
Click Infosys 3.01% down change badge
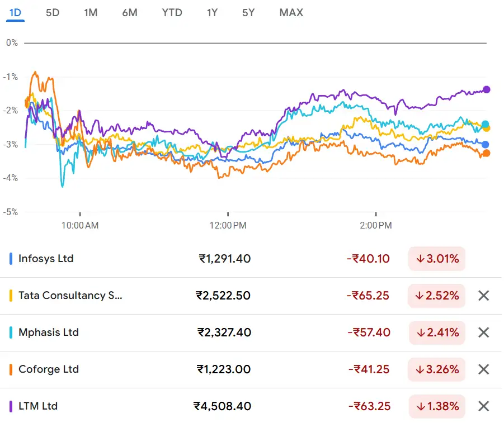point(437,259)
